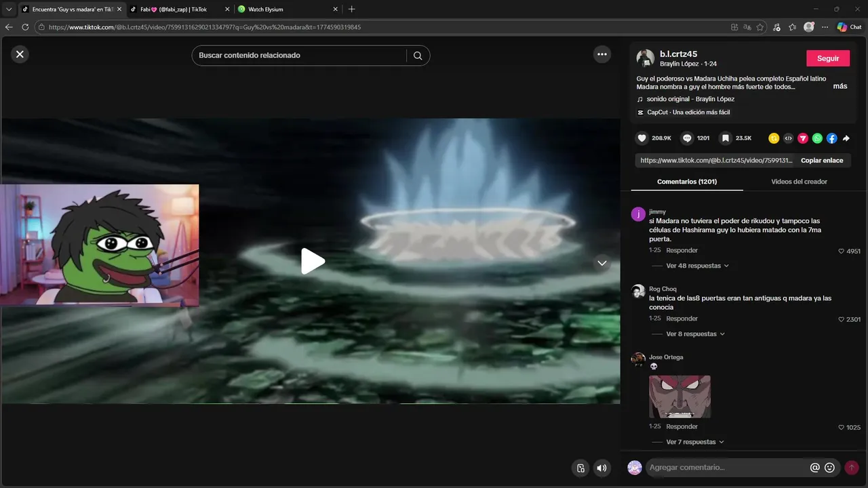The height and width of the screenshot is (488, 868).
Task: Post comment with the red arrow button
Action: pos(852,468)
